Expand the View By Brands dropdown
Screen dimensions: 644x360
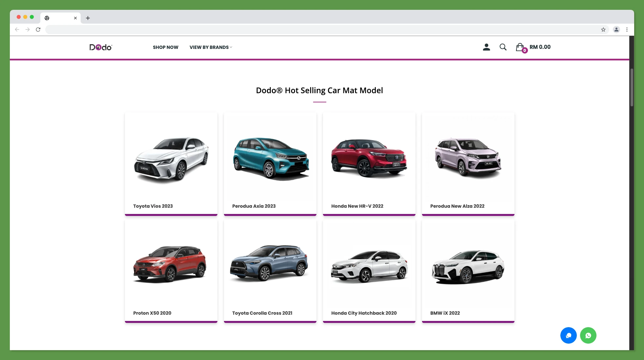tap(211, 47)
